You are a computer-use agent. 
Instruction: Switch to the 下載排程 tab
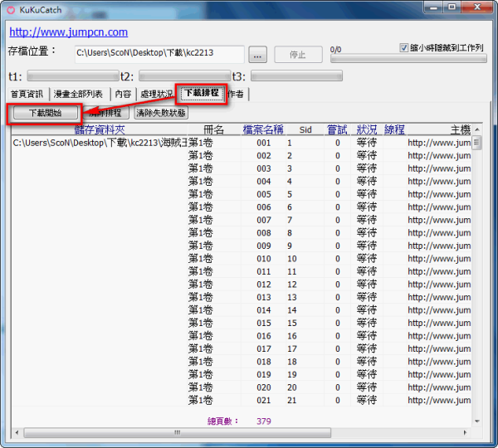[x=201, y=93]
